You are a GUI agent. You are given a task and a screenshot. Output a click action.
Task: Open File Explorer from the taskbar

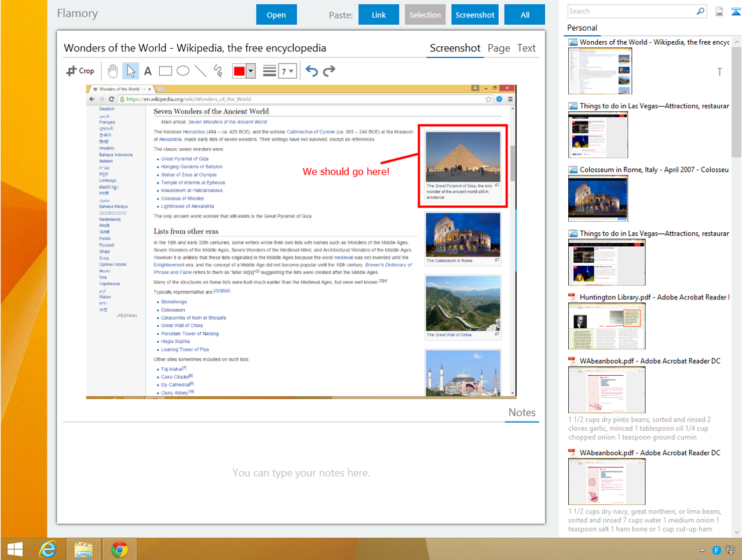(83, 549)
